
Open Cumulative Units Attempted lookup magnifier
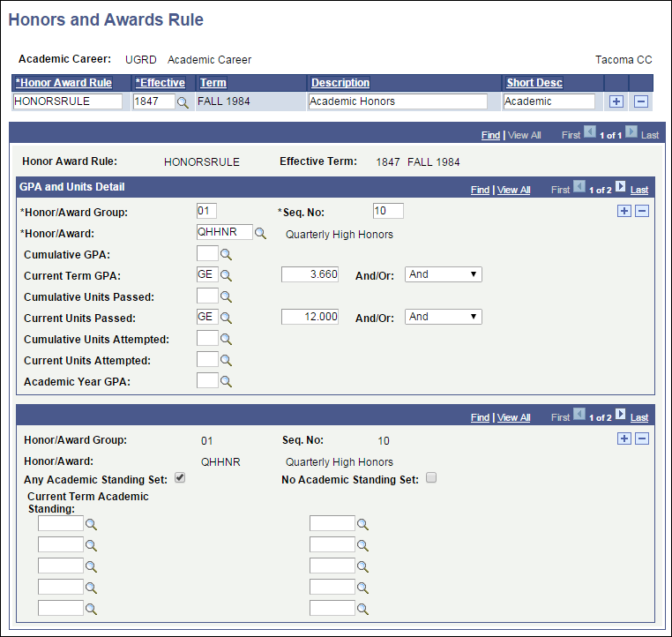point(226,339)
